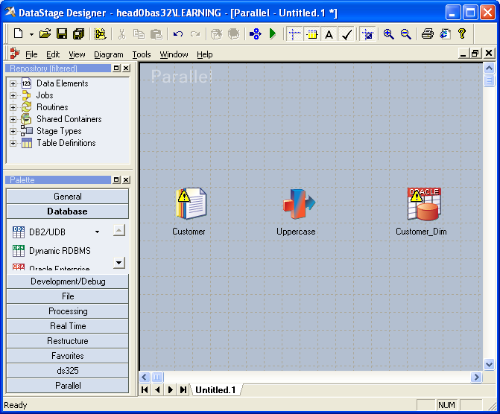Click the Redo toolbar icon

pos(195,34)
